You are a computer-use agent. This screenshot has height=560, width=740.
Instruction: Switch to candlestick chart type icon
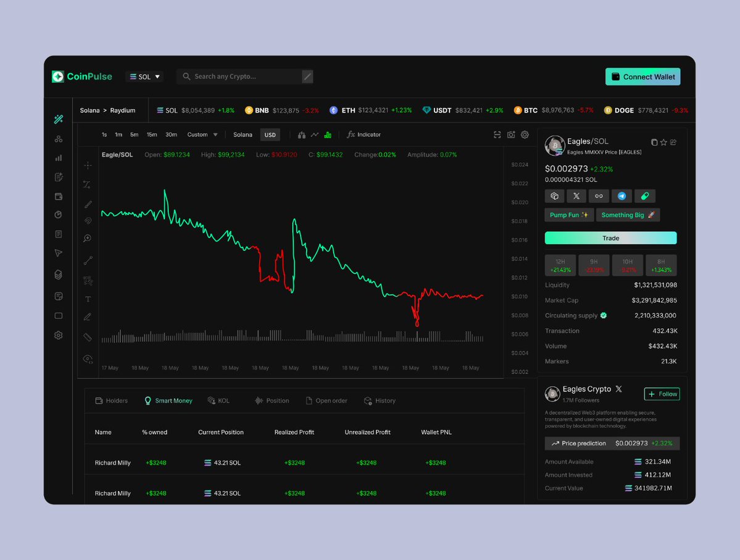[302, 135]
